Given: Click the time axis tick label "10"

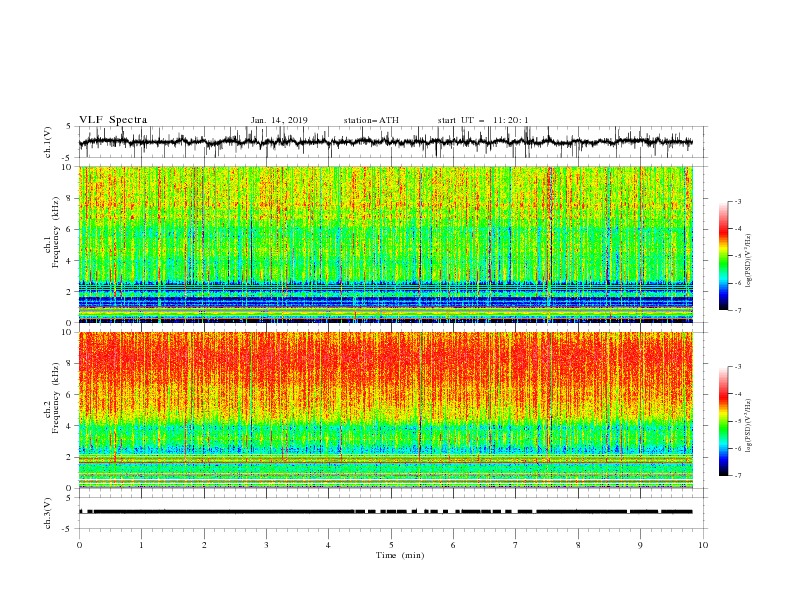Looking at the screenshot, I should 703,545.
